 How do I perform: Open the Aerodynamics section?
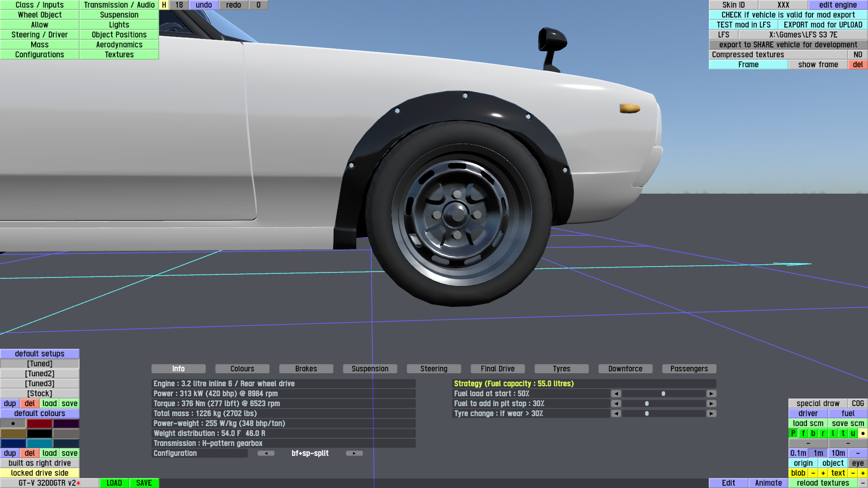pos(119,45)
